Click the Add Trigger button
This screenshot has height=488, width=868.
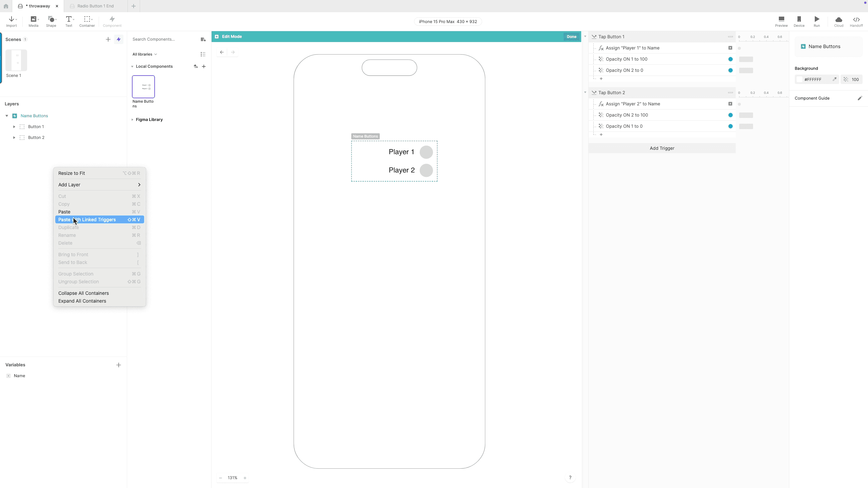pos(662,148)
